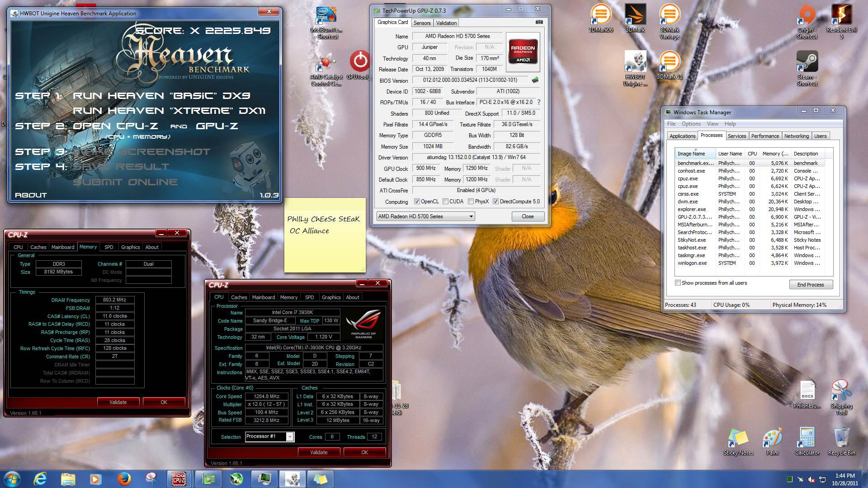Open the Validation tab in GPU-Z
This screenshot has height=488, width=868.
pos(446,23)
